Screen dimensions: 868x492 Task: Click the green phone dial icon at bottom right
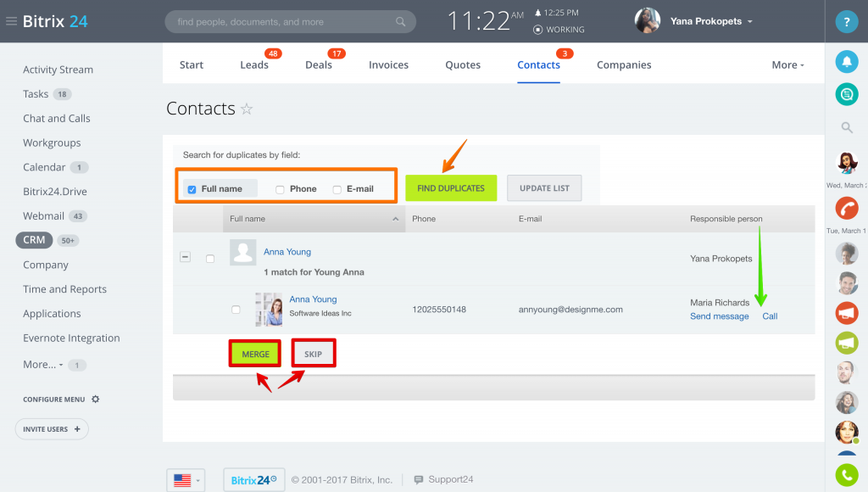point(847,475)
